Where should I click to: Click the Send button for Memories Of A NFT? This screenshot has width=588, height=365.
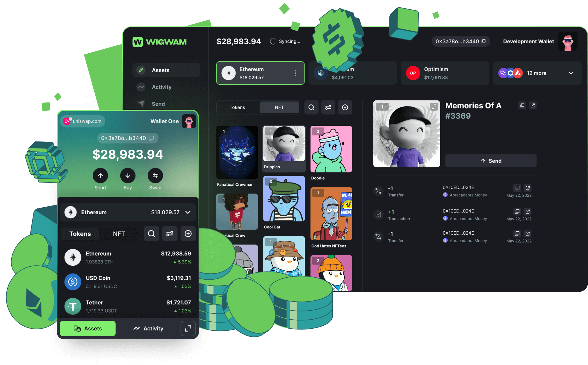(491, 161)
